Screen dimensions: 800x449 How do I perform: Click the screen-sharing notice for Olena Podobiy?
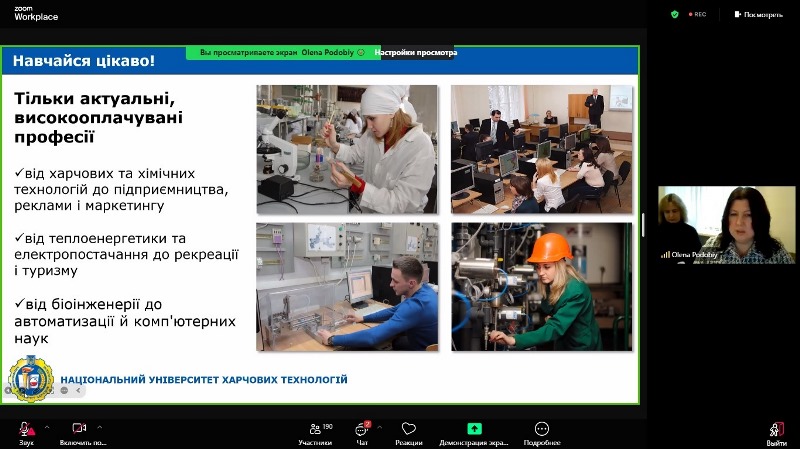[283, 52]
